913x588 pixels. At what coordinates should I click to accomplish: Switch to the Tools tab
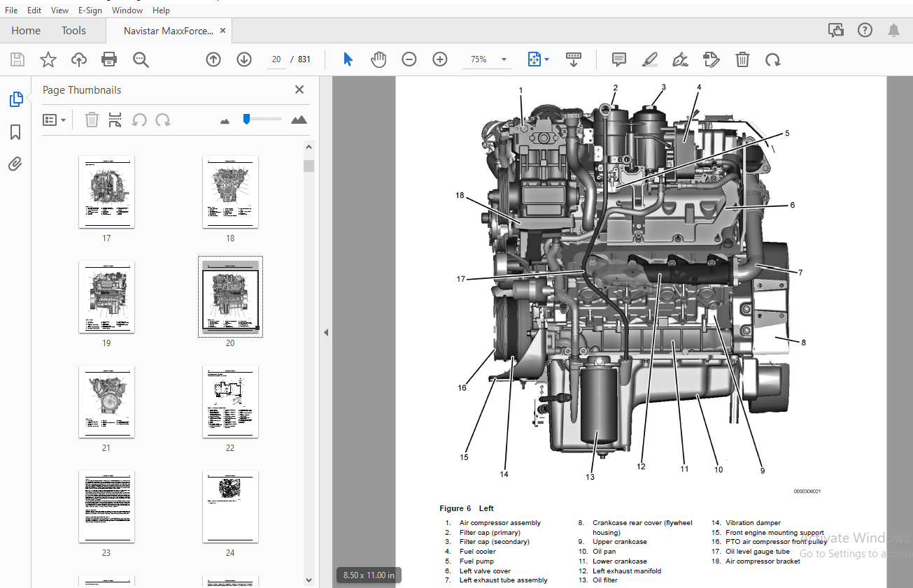click(x=73, y=31)
